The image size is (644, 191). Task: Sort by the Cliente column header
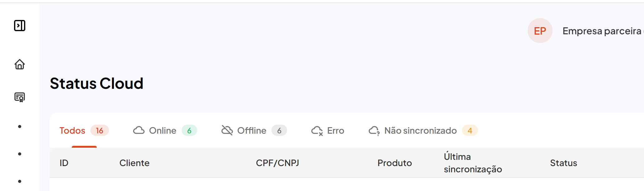(x=134, y=163)
